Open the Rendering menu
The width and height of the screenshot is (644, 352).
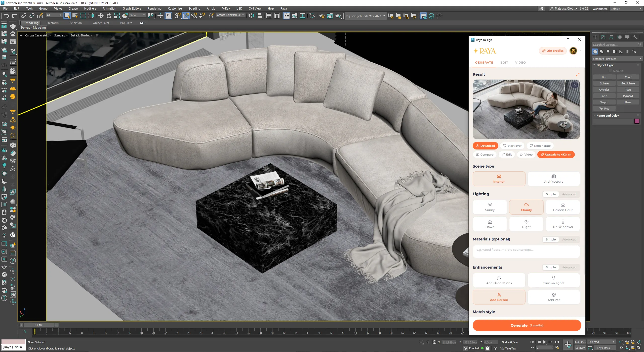point(154,8)
